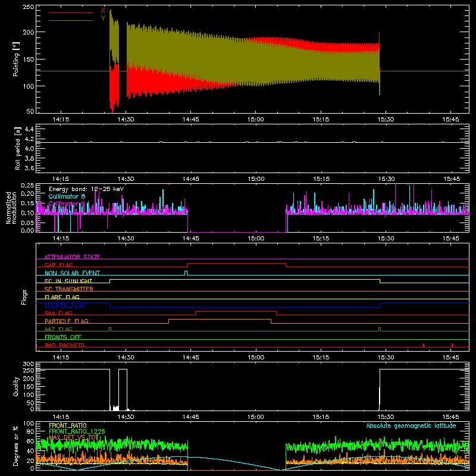The height and width of the screenshot is (476, 476).
Task: Click the 14:15 time label under Roll period plot
Action: click(x=61, y=179)
